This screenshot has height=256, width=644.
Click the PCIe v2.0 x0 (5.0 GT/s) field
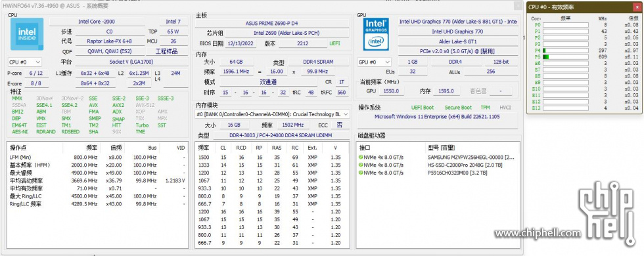pyautogui.click(x=457, y=51)
